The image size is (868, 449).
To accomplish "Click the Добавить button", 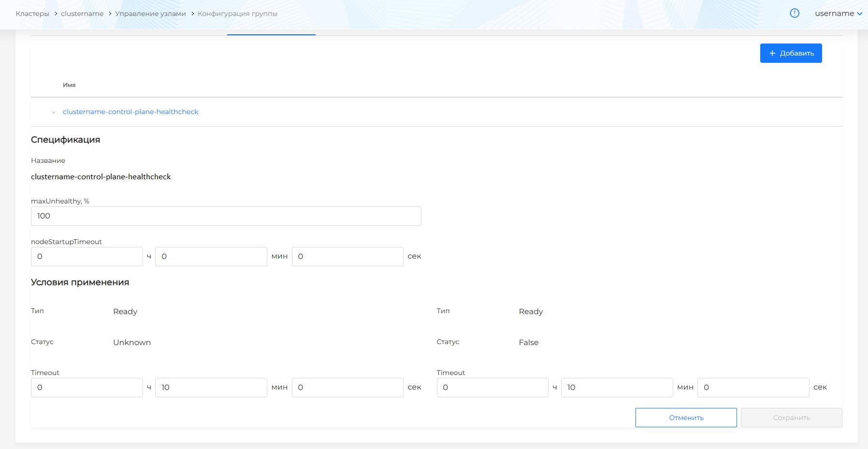I will tap(791, 53).
